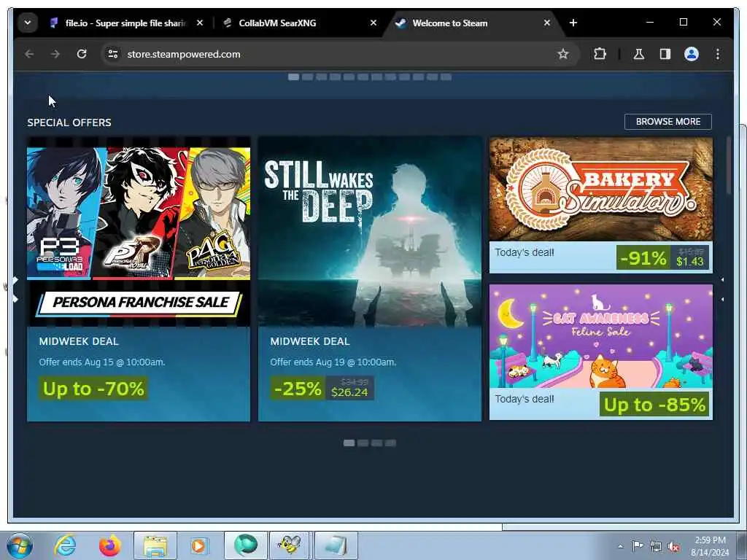This screenshot has width=747, height=560.
Task: Open the Persona Franchise Sale card
Action: click(139, 279)
